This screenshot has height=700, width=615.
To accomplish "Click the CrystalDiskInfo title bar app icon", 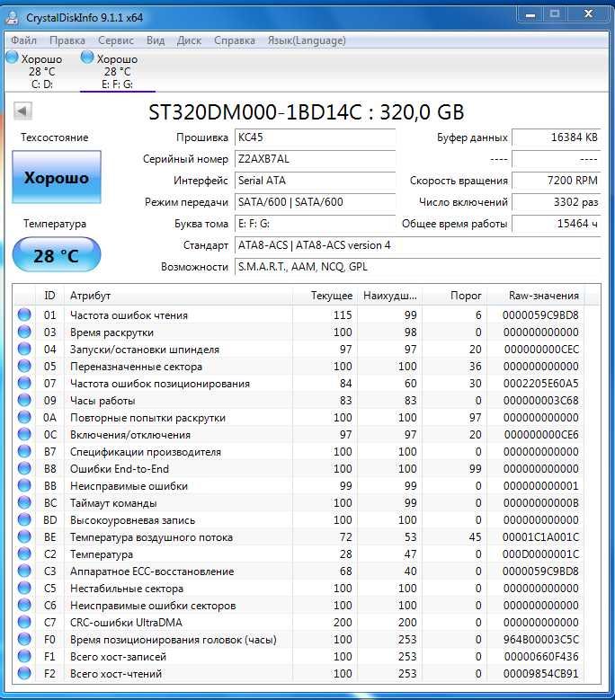I will (x=13, y=18).
